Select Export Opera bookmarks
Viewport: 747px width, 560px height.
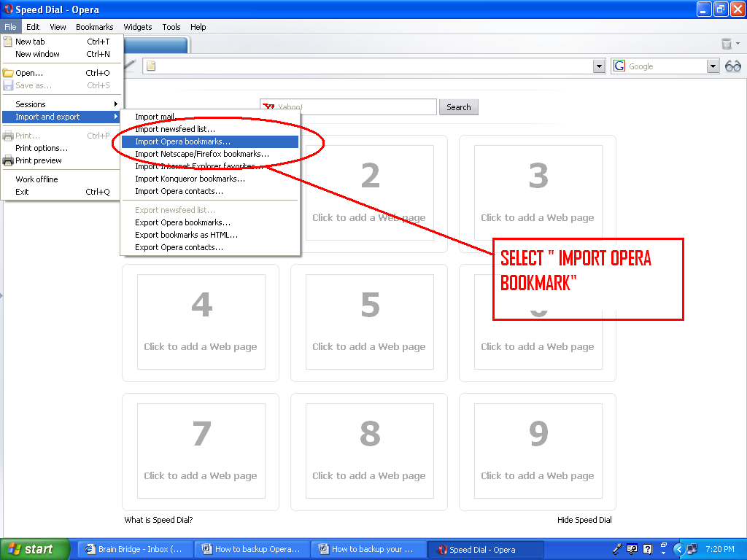pos(210,222)
